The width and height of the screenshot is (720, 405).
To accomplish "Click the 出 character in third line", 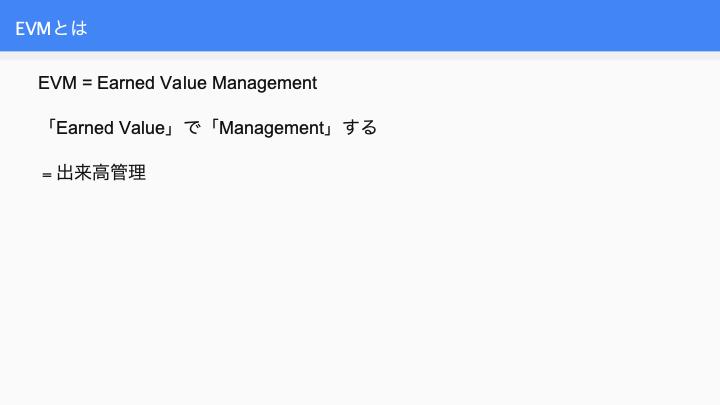I will [x=65, y=173].
